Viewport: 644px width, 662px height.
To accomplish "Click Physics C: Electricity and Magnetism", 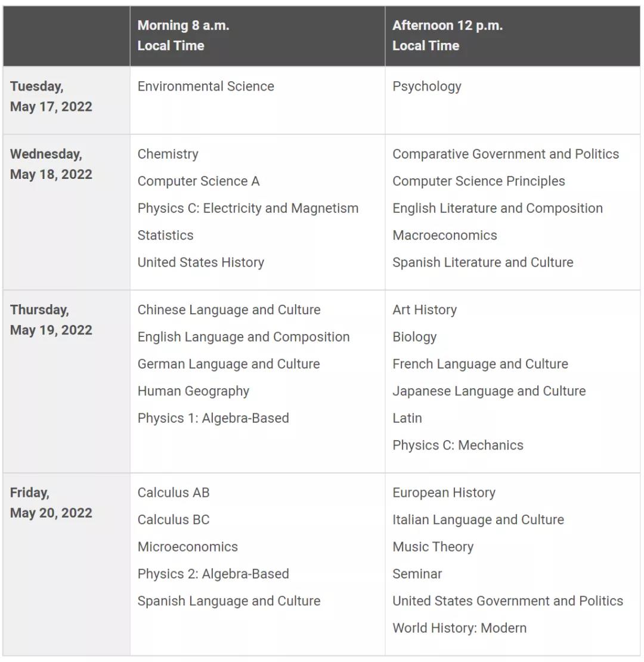I will (247, 209).
